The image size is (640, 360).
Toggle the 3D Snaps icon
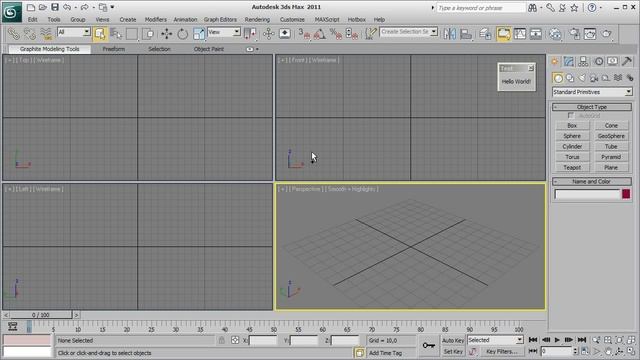[304, 33]
